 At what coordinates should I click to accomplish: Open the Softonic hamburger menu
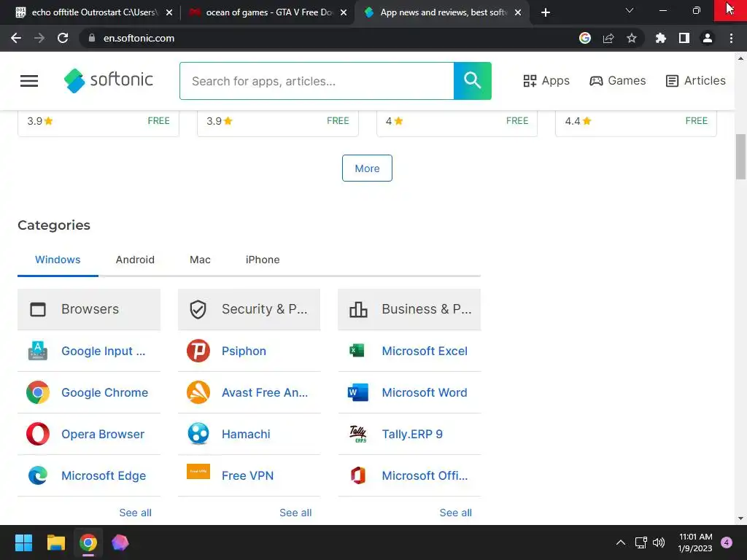click(29, 81)
